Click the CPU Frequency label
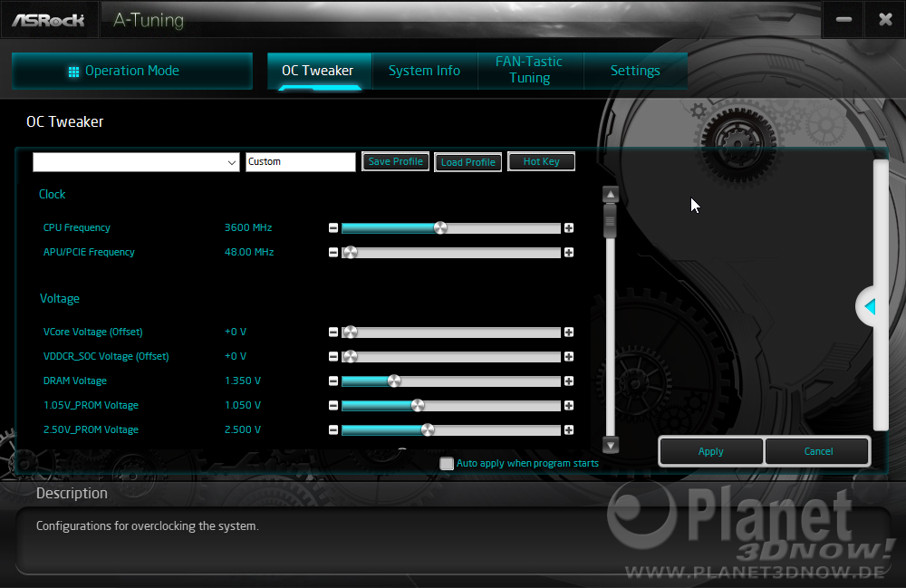The image size is (906, 588). coord(77,227)
